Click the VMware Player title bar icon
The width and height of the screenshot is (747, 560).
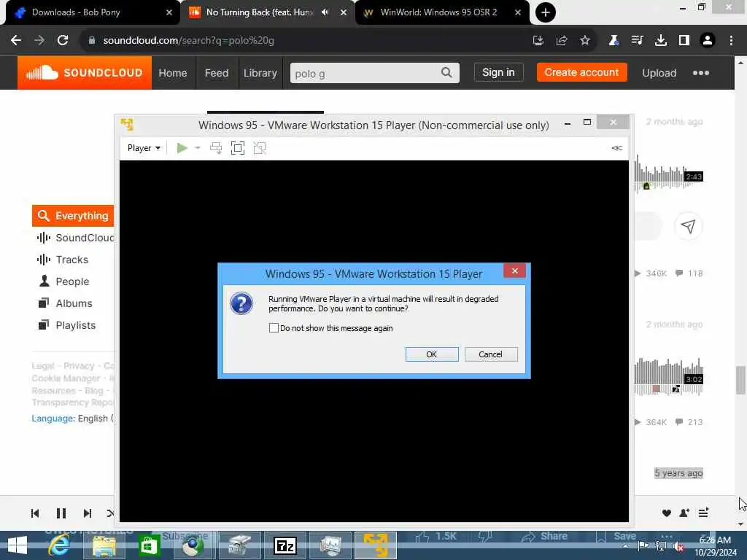point(127,125)
